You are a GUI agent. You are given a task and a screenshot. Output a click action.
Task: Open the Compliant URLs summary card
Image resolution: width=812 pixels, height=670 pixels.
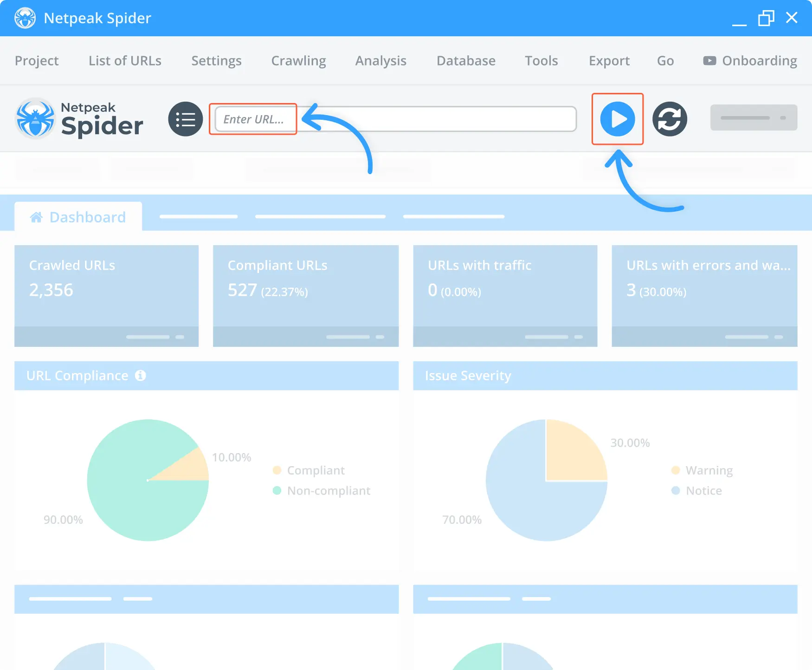pos(306,296)
